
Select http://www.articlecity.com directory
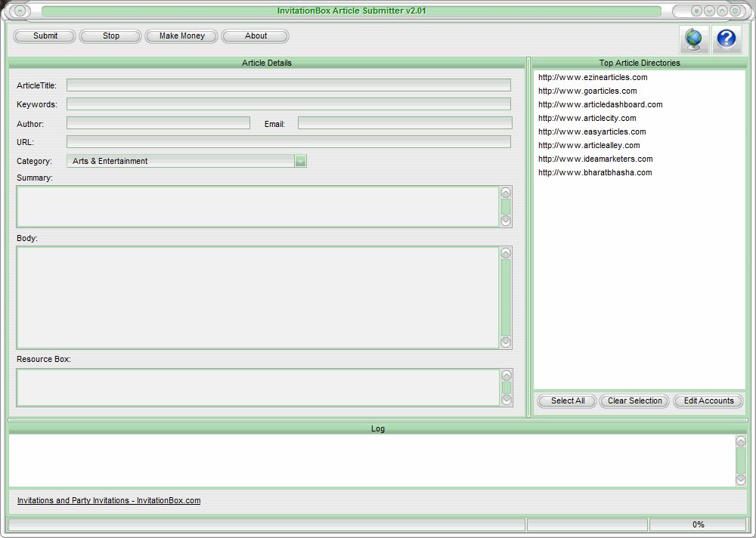587,118
